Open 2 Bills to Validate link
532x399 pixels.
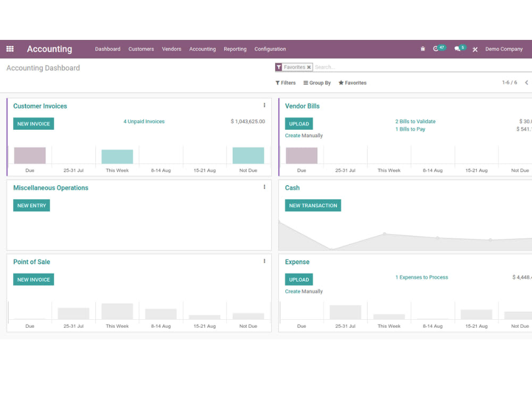tap(415, 121)
